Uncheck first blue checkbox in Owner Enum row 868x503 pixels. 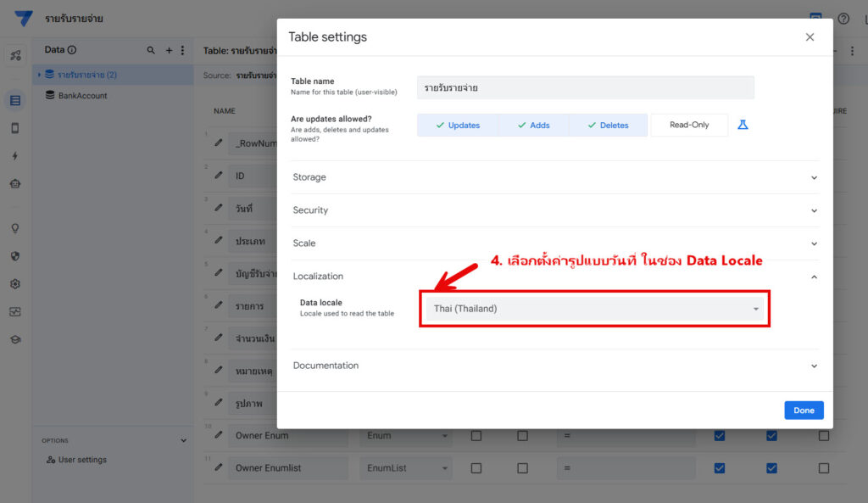click(720, 436)
